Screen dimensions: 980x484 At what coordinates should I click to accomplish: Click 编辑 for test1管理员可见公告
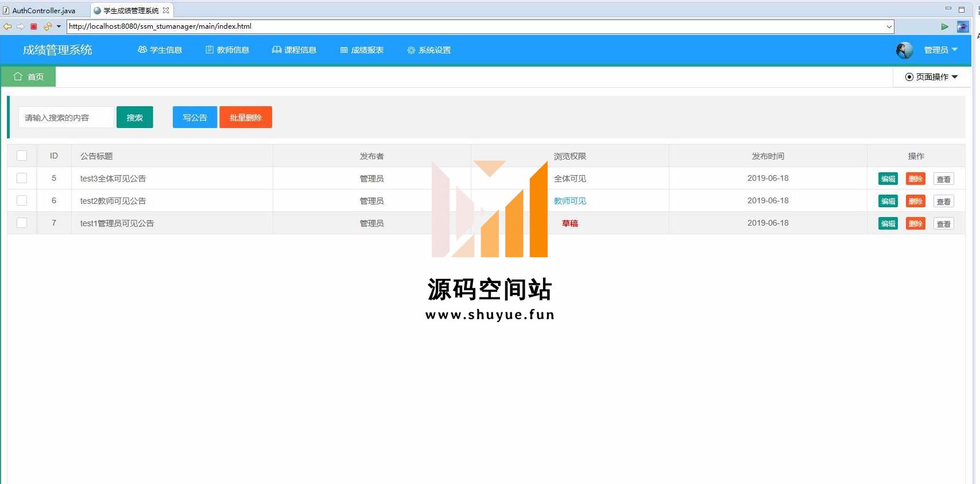click(888, 223)
